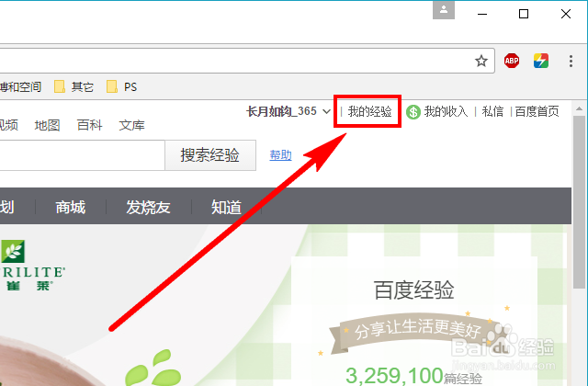Screen dimensions: 588x386
Task: Open 我的经验 link
Action: (x=369, y=111)
